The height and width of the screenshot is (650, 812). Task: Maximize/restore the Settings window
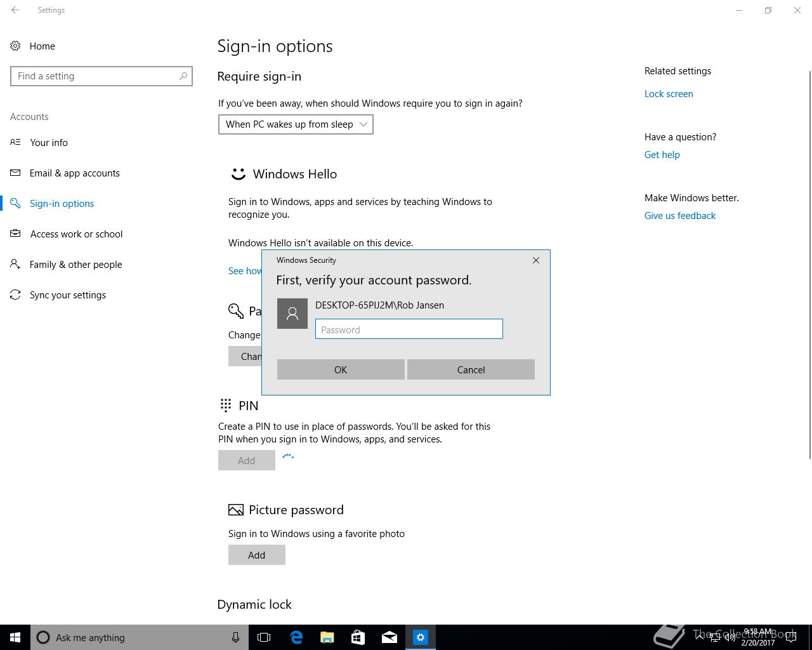point(768,10)
